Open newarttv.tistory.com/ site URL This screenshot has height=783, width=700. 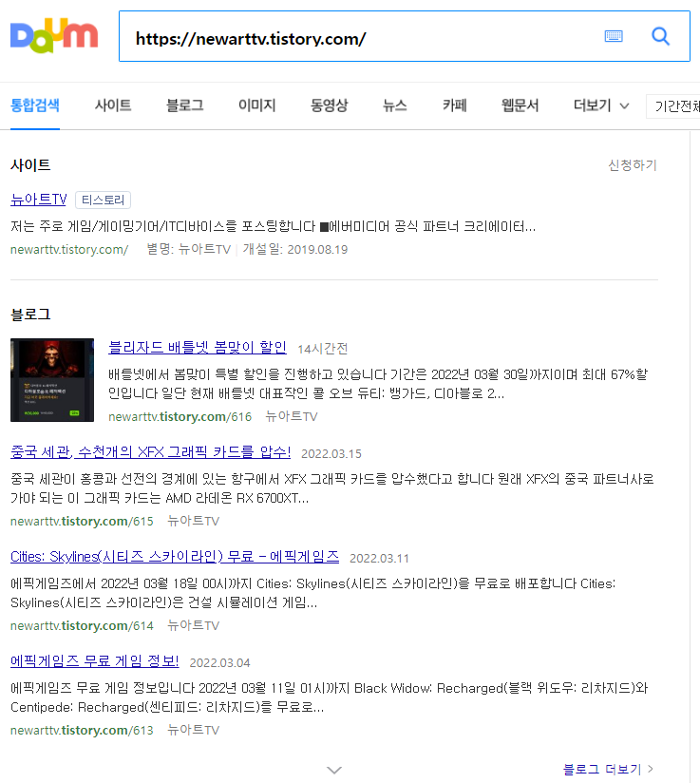point(69,249)
